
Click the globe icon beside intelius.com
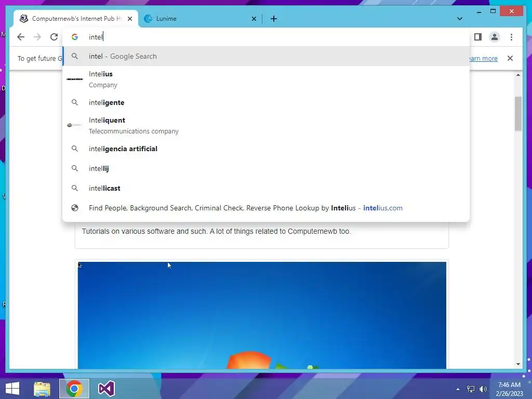coord(75,208)
